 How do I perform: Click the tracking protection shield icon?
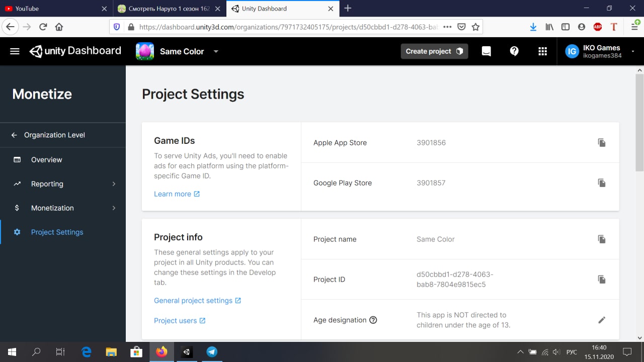pyautogui.click(x=117, y=27)
